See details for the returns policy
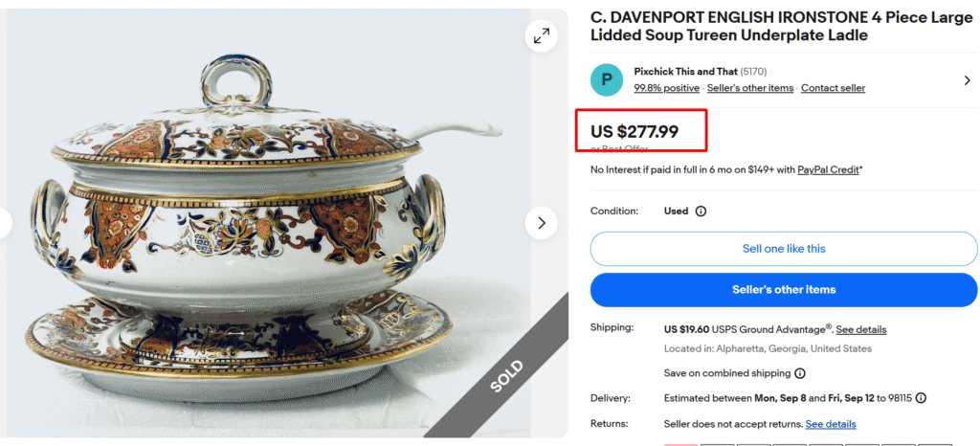 831,424
